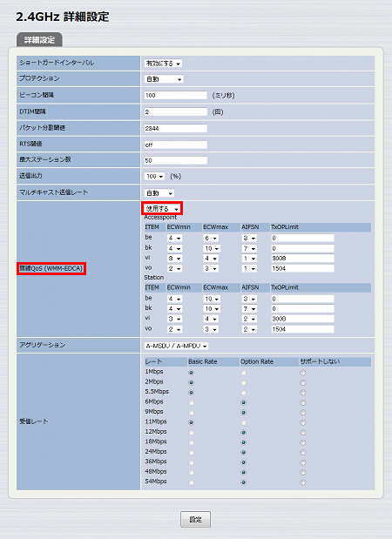392x539 pixels.
Task: Open the プロテクション dropdown
Action: point(164,79)
